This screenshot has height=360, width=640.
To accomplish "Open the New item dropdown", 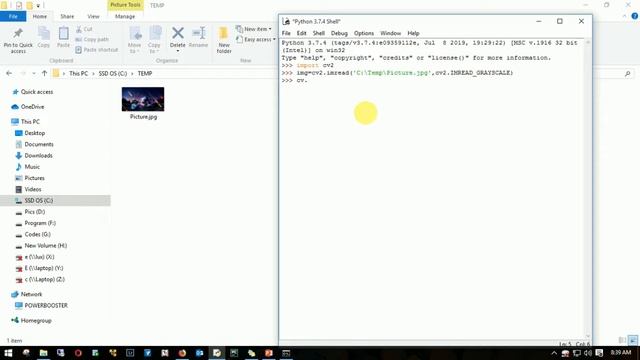I will (x=254, y=29).
